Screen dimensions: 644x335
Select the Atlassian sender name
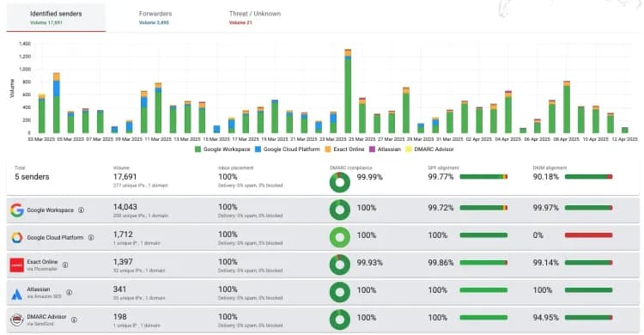pyautogui.click(x=38, y=289)
